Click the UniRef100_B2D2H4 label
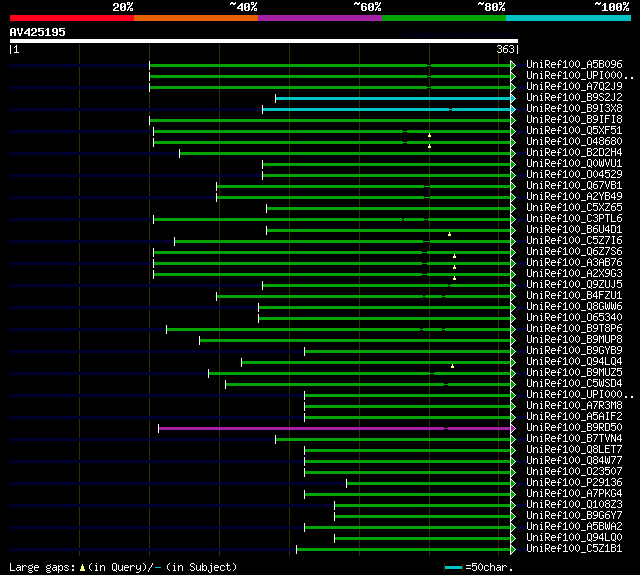Image resolution: width=640 pixels, height=575 pixels. 574,153
